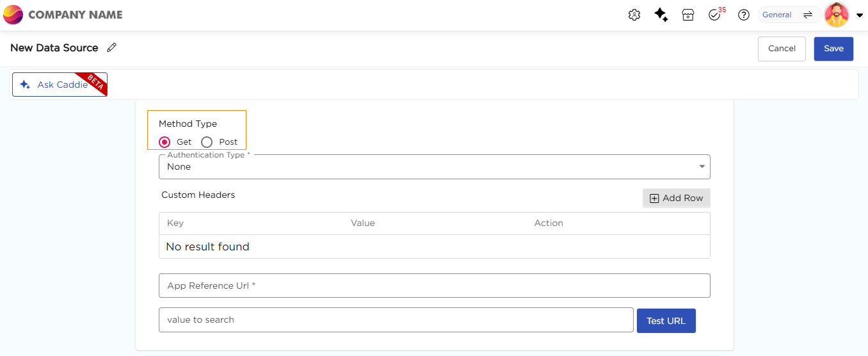Click the user avatar picture

(x=837, y=15)
